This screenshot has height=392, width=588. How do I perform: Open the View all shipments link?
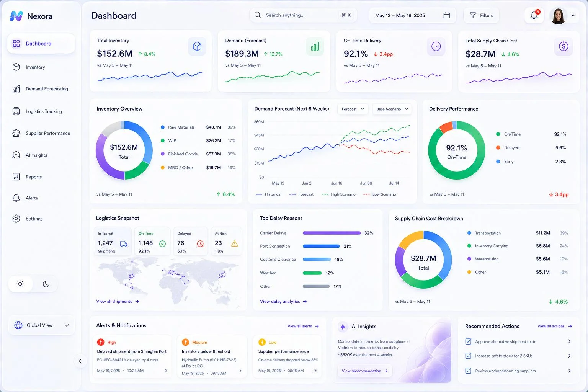(x=118, y=301)
